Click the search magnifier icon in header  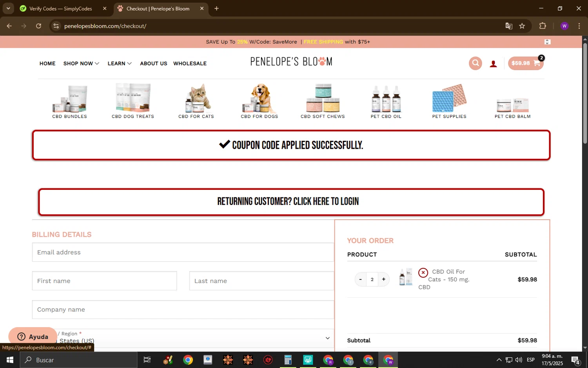click(475, 63)
